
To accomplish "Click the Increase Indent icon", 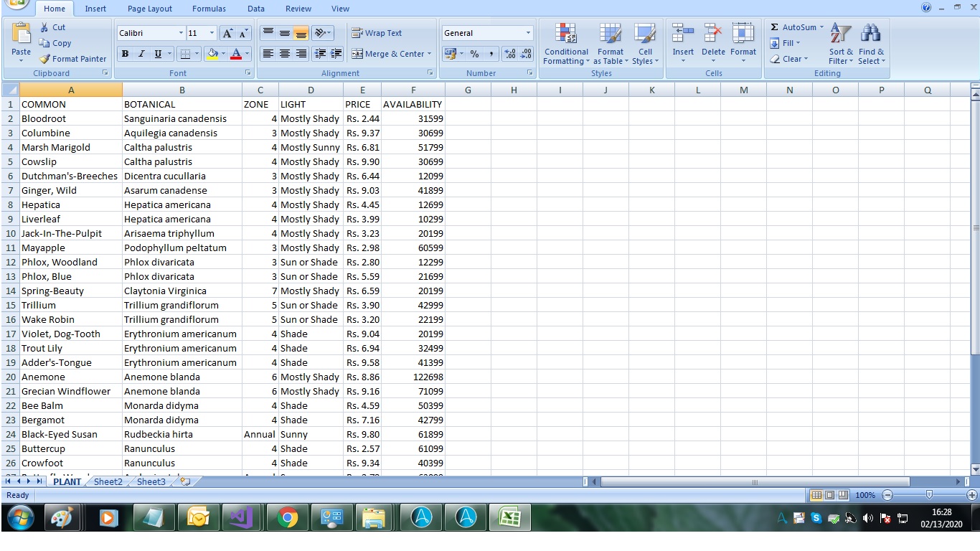I will [x=336, y=54].
